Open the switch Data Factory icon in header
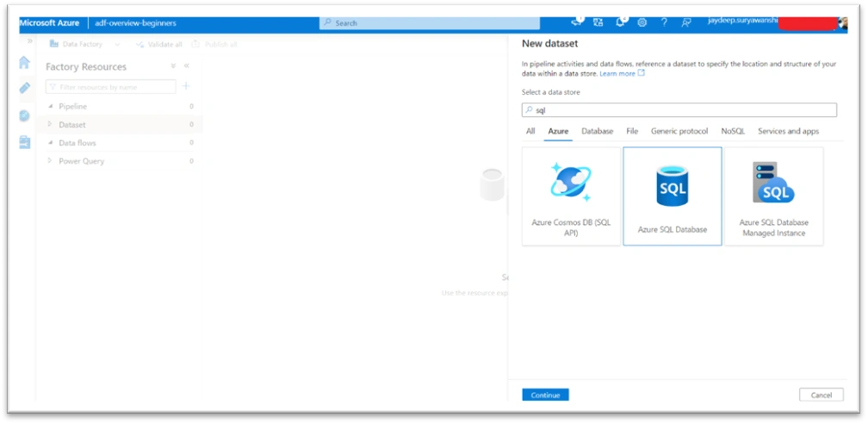Image resolution: width=868 pixels, height=424 pixels. (x=598, y=22)
